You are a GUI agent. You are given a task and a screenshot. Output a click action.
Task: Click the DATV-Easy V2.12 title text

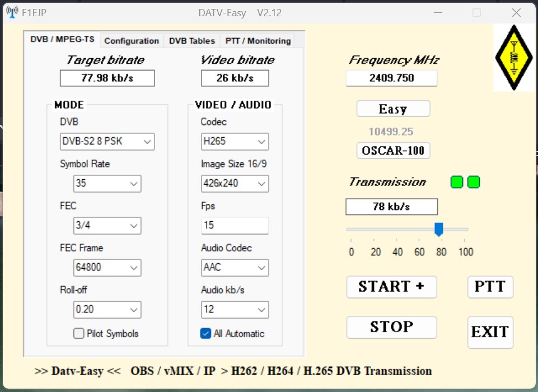240,13
